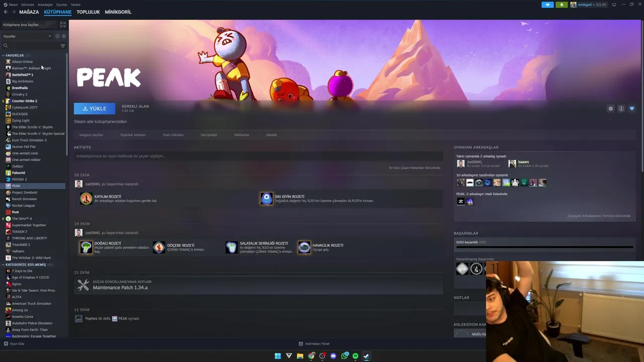The image size is (644, 362).
Task: Open Puan Dükkânı link
Action: (x=173, y=135)
